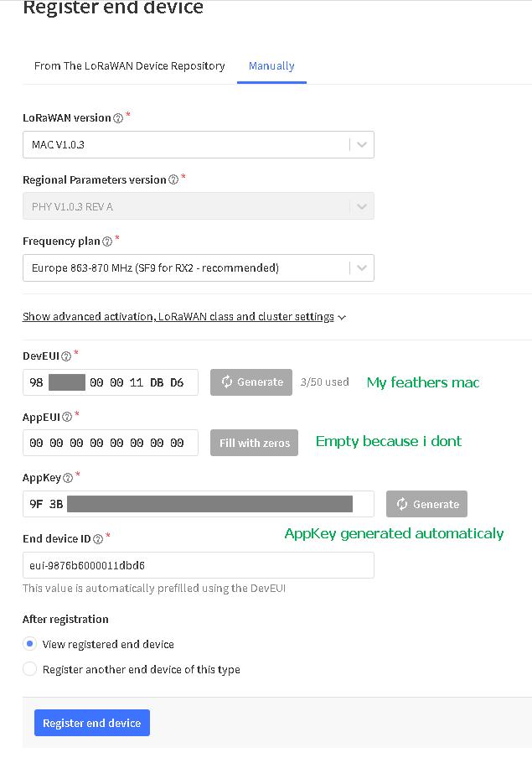Click Fill with zeros button
Image resolution: width=532 pixels, height=758 pixels.
[254, 443]
